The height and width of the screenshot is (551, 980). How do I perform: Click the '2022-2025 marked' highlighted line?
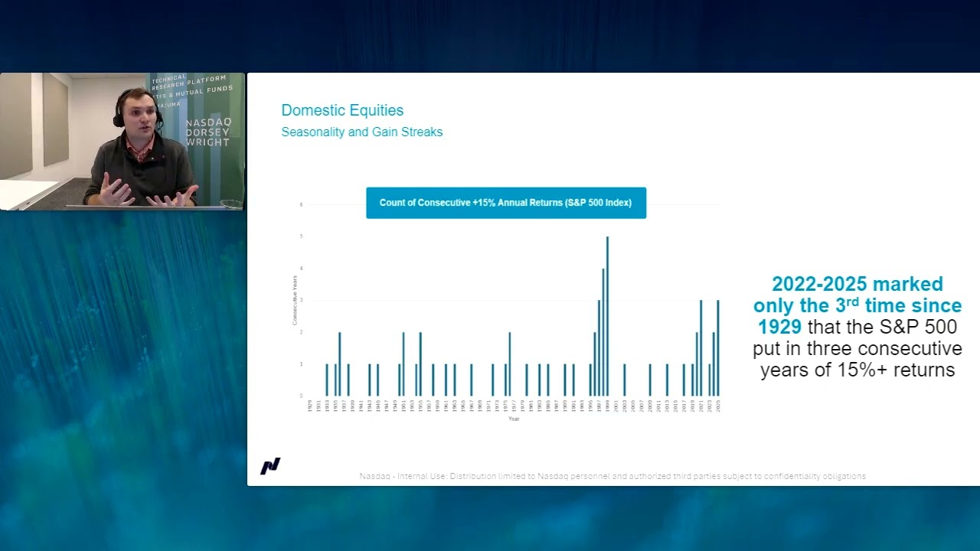pos(857,285)
